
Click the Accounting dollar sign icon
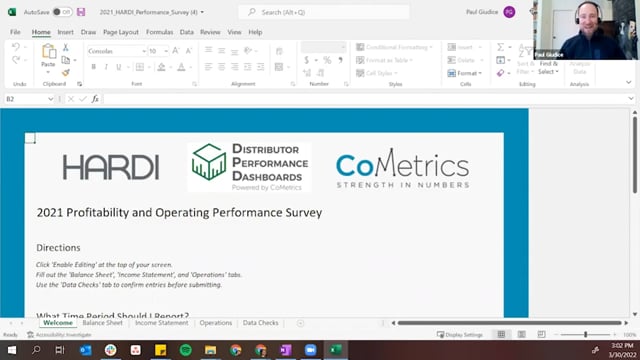[307, 60]
